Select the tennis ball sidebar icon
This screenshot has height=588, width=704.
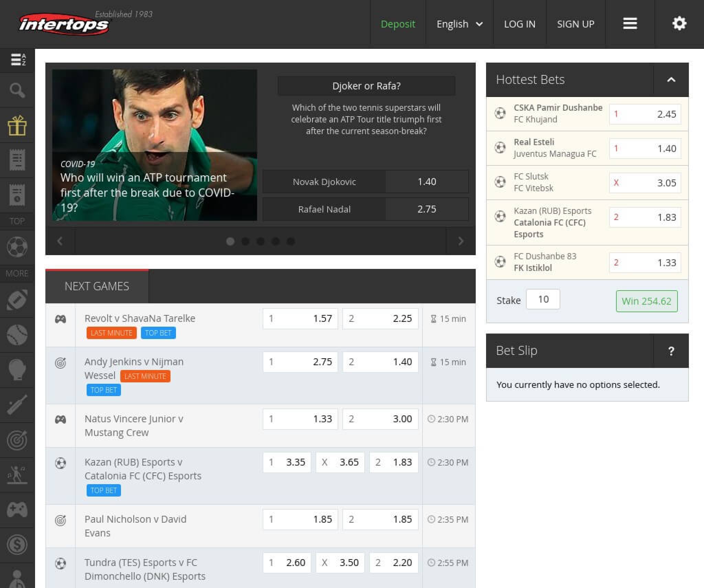coord(17,335)
